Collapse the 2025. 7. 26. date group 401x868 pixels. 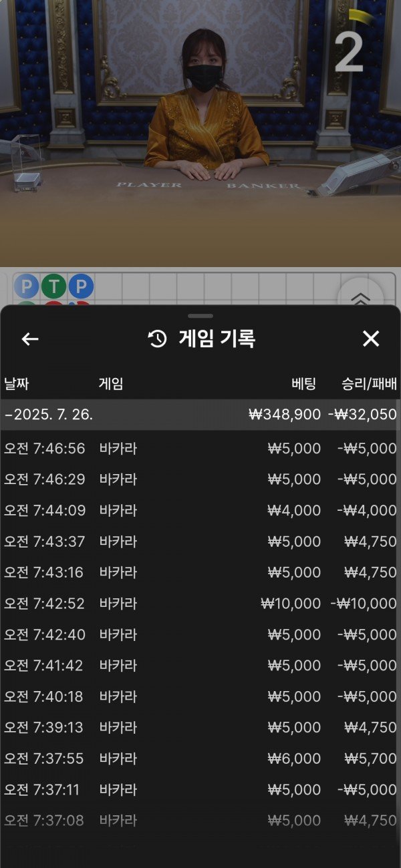tap(48, 415)
